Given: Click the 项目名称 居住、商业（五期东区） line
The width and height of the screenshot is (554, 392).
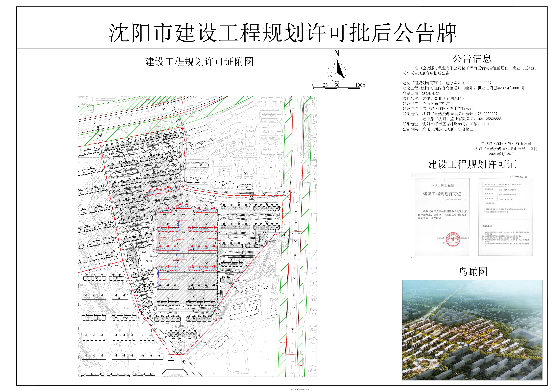Looking at the screenshot, I should pos(433,98).
